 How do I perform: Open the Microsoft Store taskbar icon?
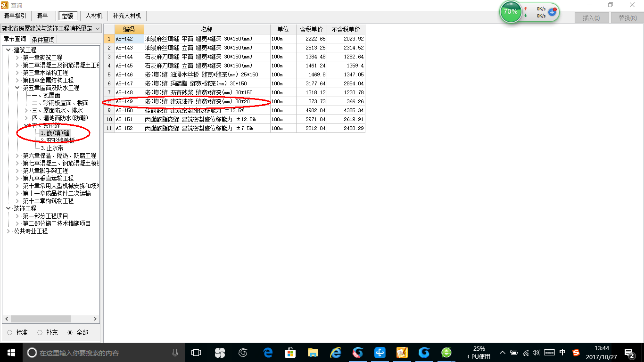point(290,353)
